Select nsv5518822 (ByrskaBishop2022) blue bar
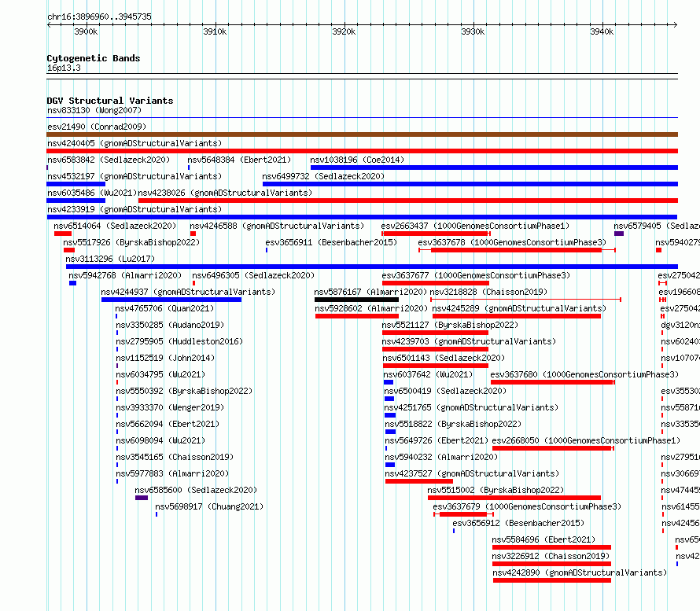 [391, 432]
